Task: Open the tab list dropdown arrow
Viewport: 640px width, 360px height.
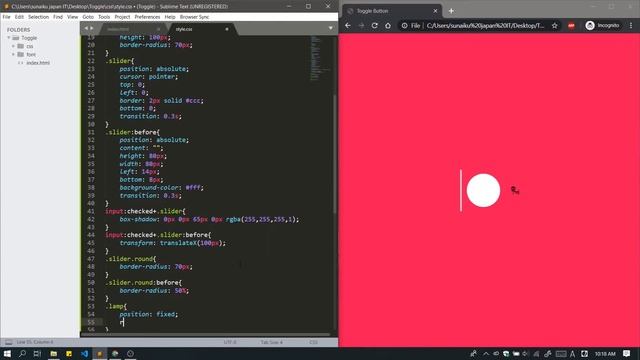Action: click(x=331, y=28)
